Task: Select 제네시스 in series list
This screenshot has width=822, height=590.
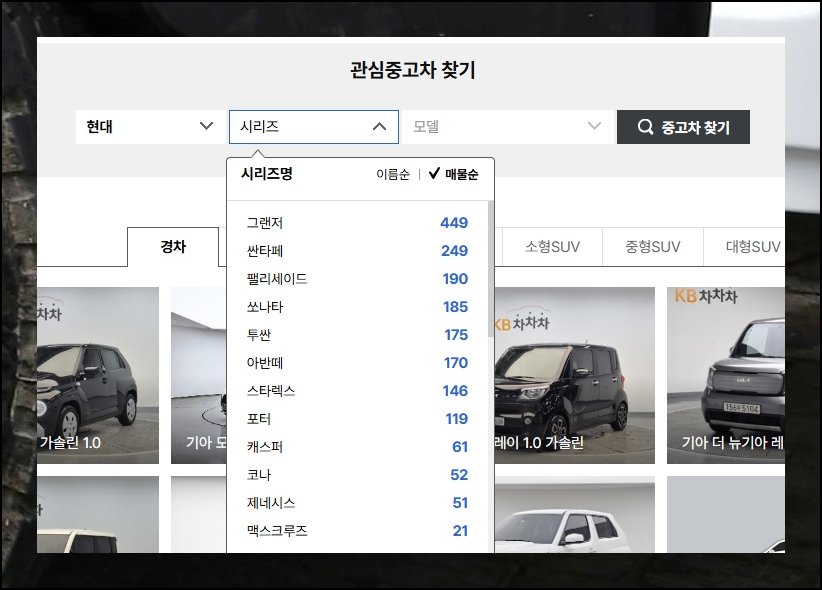Action: pyautogui.click(x=357, y=503)
